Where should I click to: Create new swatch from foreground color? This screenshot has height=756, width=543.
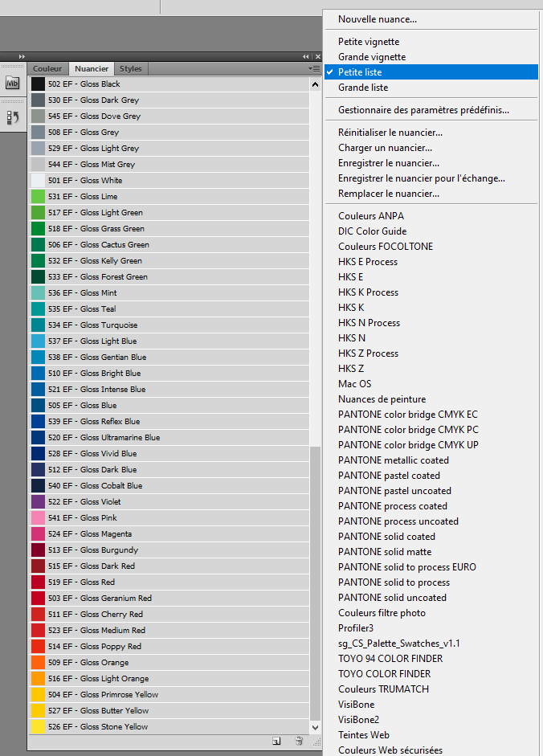click(x=276, y=741)
